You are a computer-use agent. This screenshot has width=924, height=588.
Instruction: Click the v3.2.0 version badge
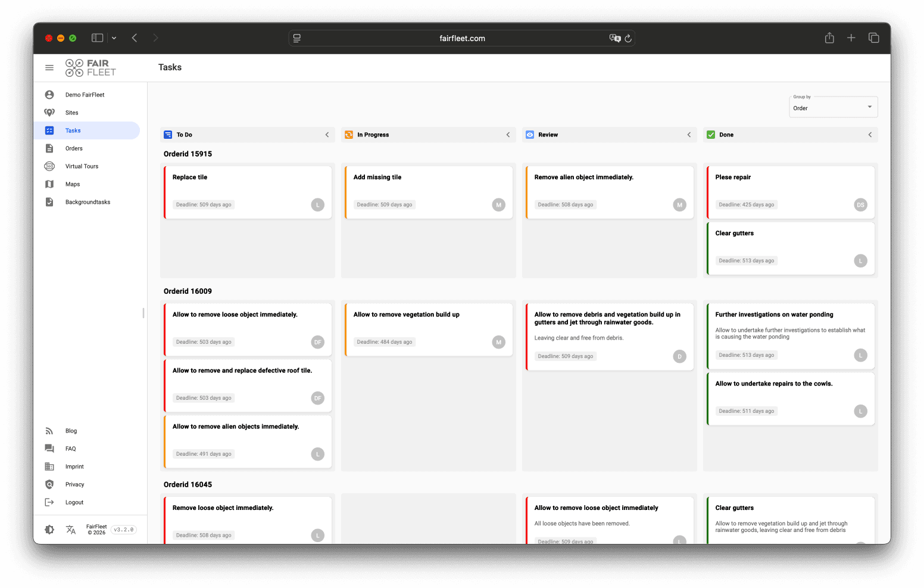(123, 529)
